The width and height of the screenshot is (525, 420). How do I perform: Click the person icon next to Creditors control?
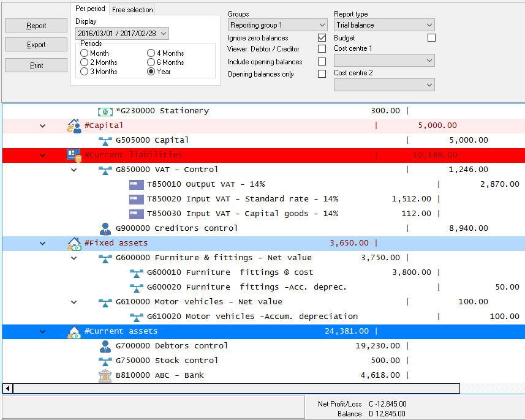[105, 228]
